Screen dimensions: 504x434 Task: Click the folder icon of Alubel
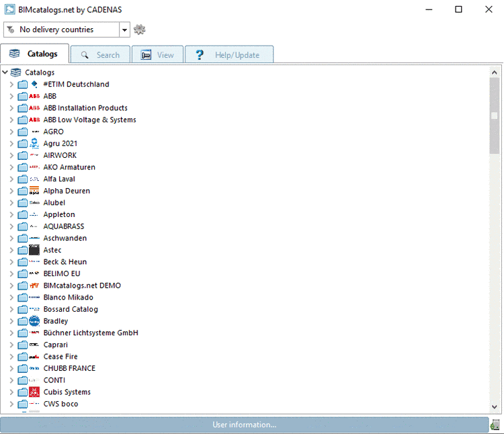[x=22, y=203]
